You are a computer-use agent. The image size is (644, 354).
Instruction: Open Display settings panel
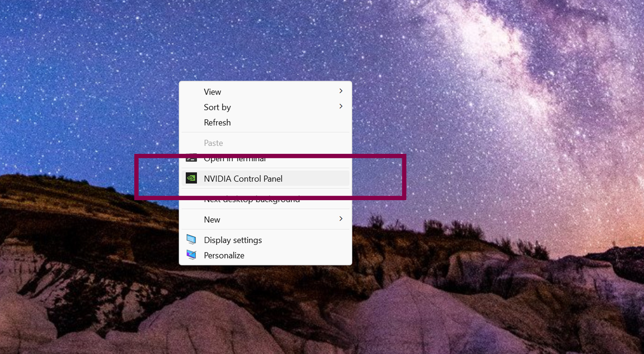coord(232,239)
